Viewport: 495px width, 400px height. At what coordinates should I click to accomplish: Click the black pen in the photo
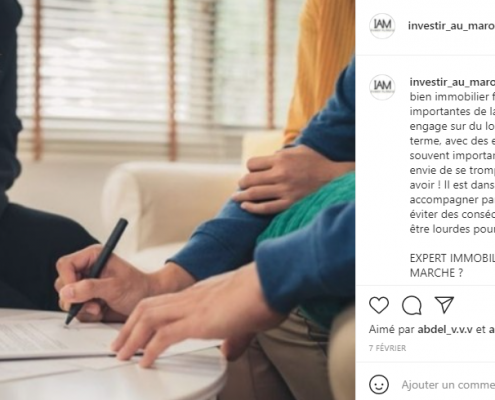point(97,271)
